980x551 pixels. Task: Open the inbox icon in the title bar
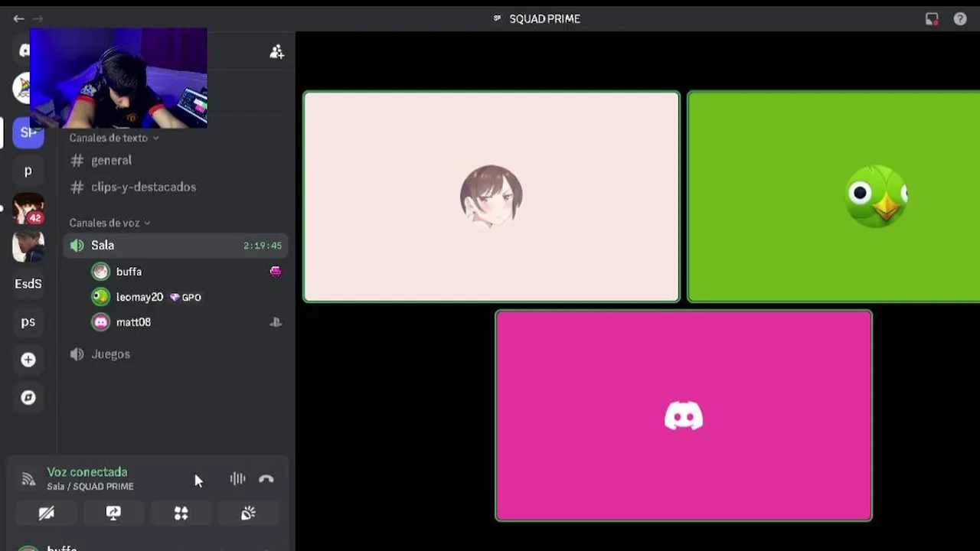(x=932, y=19)
